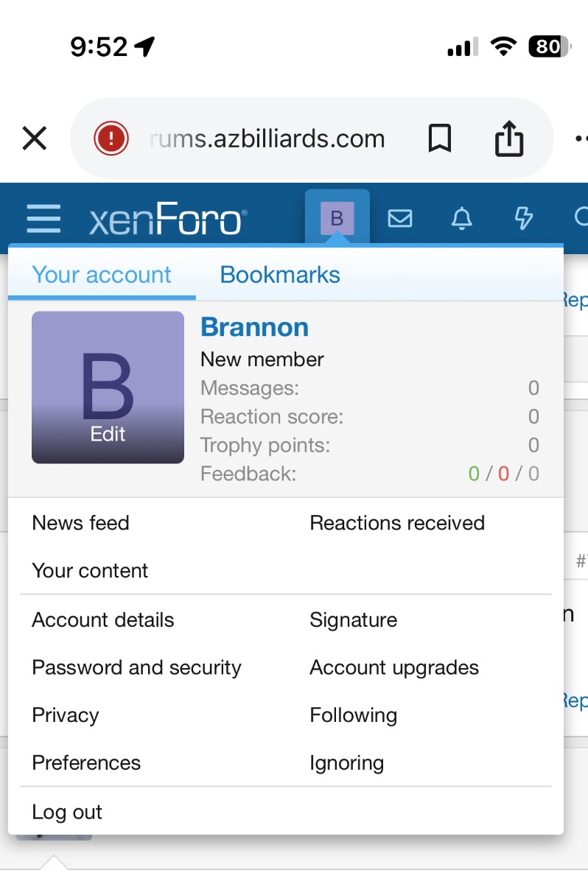588x884 pixels.
Task: Open Password and security settings
Action: pyautogui.click(x=137, y=667)
